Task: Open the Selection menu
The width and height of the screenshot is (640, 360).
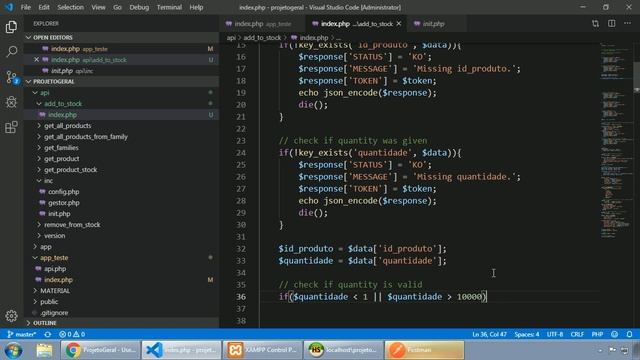Action: [x=71, y=7]
